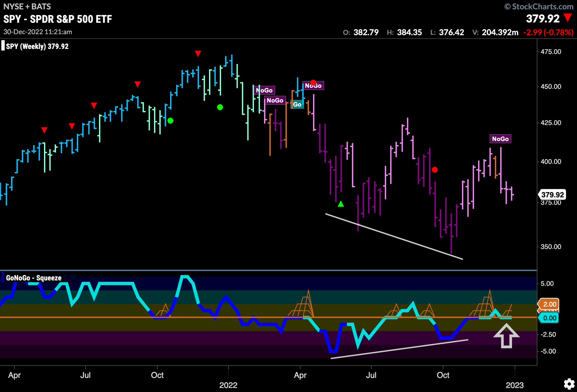Image resolution: width=577 pixels, height=392 pixels.
Task: Click the 379.92 current price tag on axis
Action: (x=553, y=195)
